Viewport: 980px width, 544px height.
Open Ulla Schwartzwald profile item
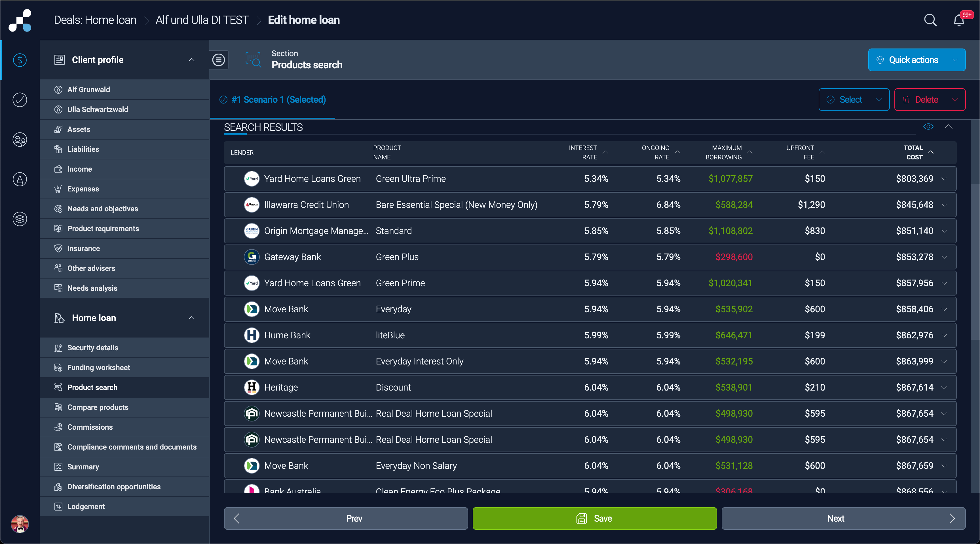124,109
